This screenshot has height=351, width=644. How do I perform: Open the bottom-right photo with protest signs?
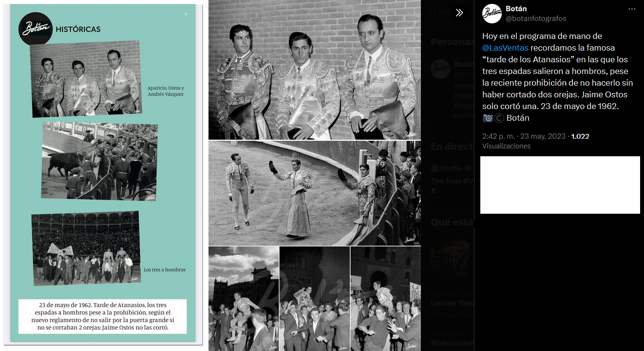[385, 298]
